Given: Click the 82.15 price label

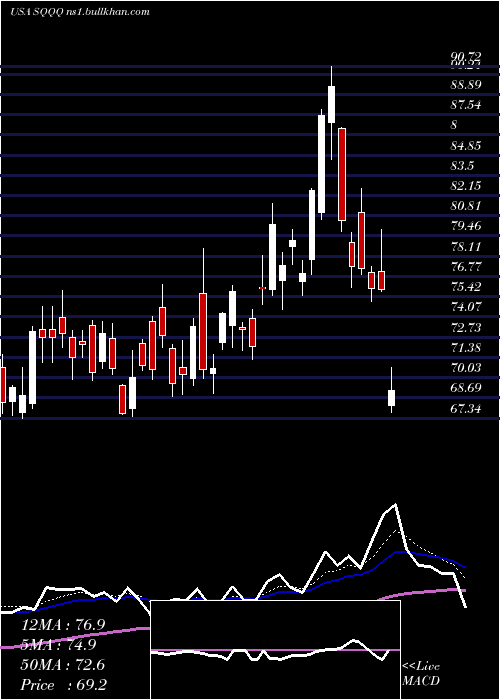Looking at the screenshot, I should (466, 185).
